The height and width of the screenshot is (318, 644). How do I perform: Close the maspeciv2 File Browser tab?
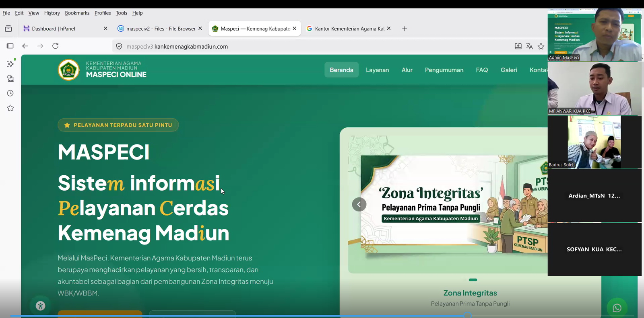tap(200, 29)
